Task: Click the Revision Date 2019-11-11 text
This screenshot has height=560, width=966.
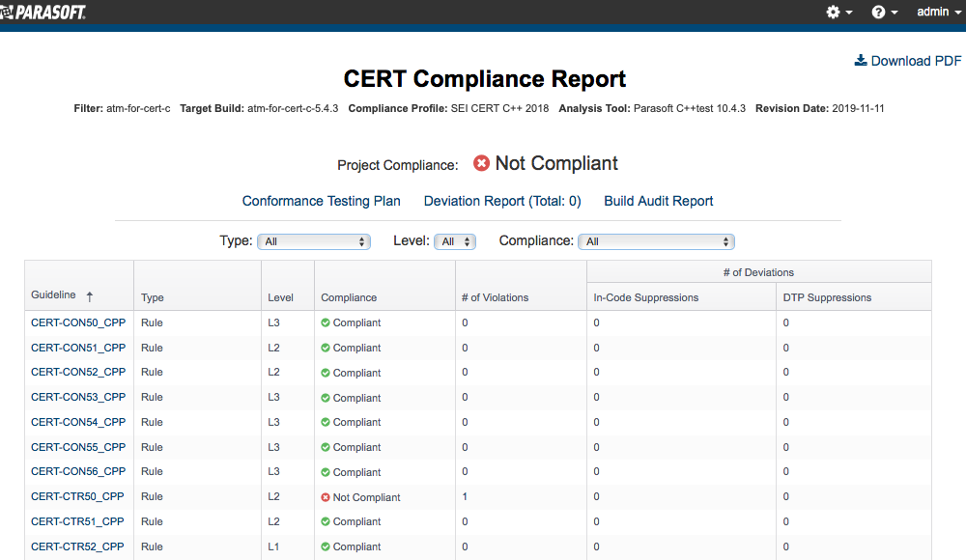Action: 820,108
